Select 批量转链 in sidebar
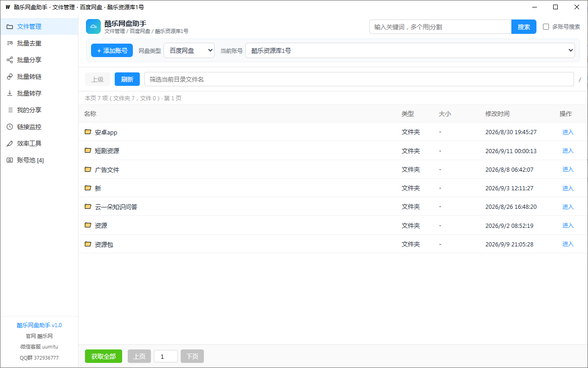 coord(39,77)
